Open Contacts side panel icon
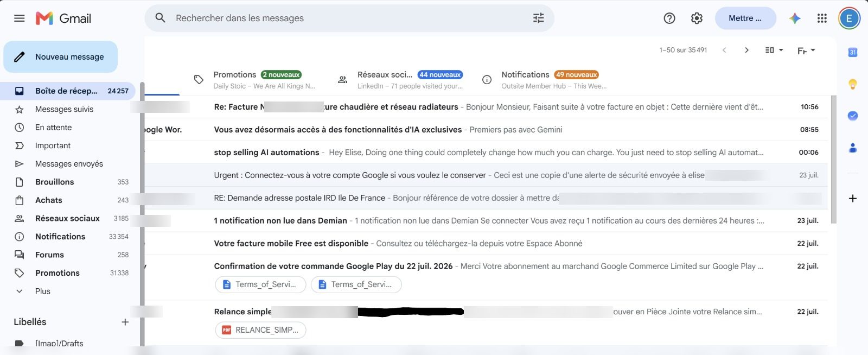868x355 pixels. [853, 148]
